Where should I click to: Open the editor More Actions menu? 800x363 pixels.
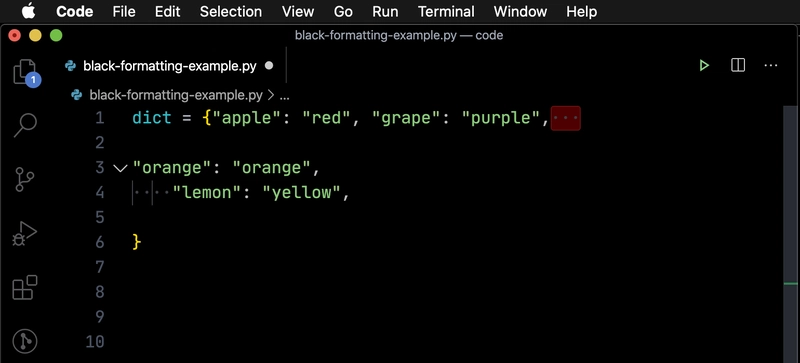pos(770,65)
